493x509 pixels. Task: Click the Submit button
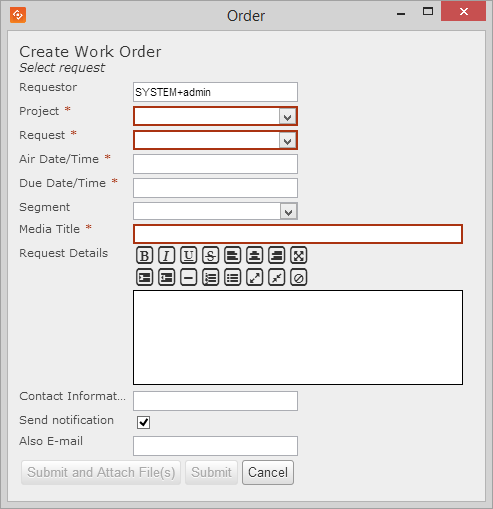(211, 472)
